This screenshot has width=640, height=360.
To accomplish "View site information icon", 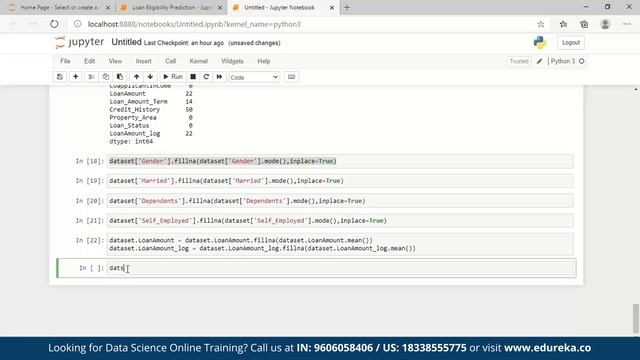I will [78, 24].
